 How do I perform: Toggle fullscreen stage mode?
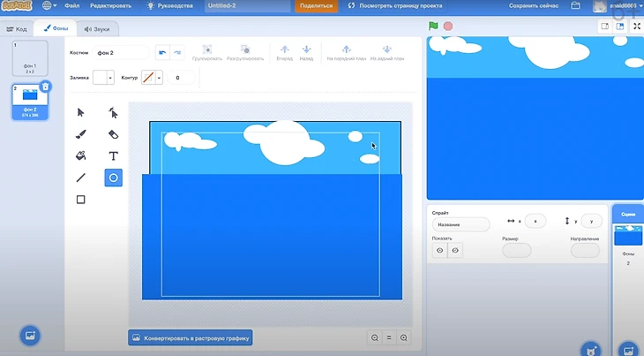636,27
